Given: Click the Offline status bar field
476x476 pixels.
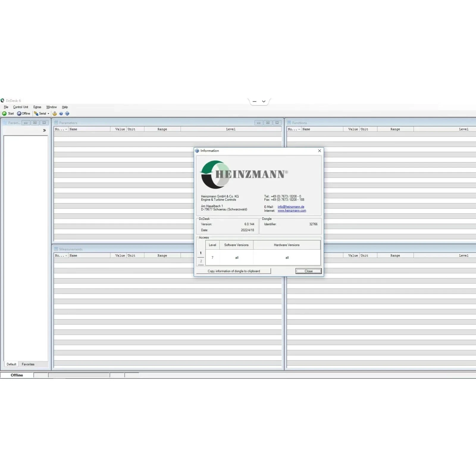Looking at the screenshot, I should tap(17, 375).
